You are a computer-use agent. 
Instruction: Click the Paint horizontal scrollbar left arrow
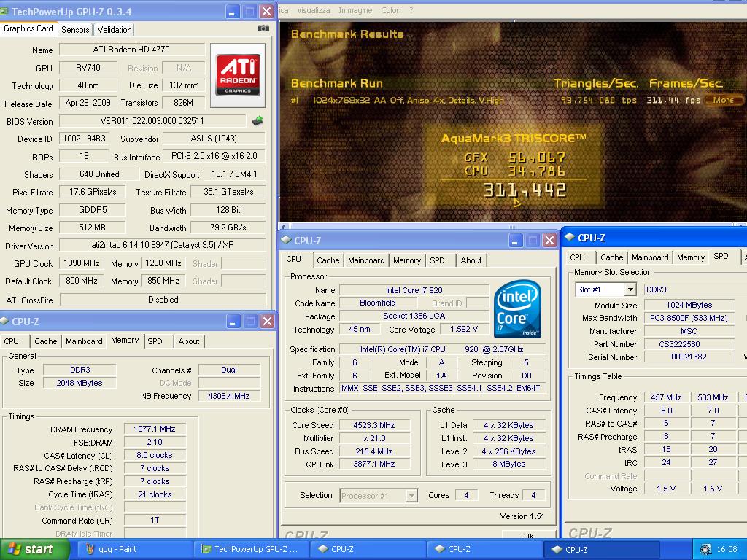tap(284, 227)
